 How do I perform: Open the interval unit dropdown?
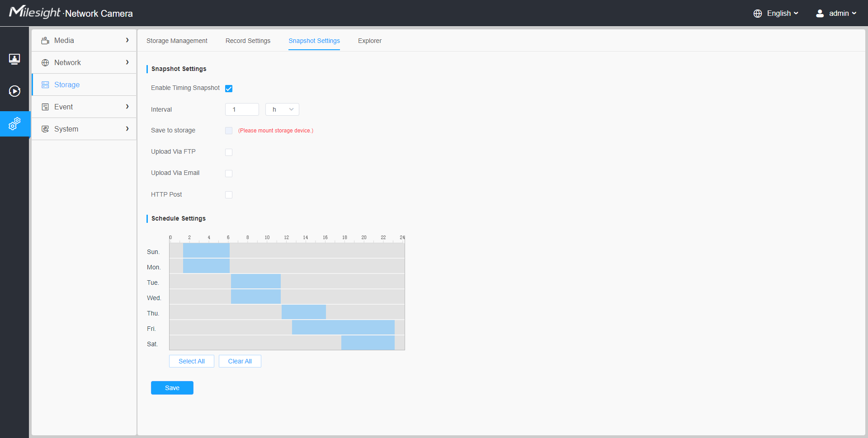(x=282, y=109)
